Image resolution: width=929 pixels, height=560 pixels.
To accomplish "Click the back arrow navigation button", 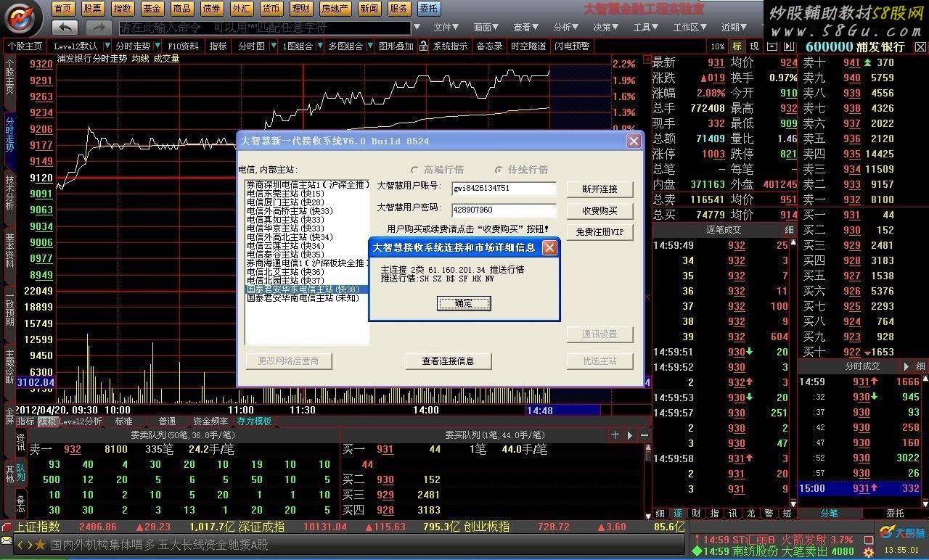I will (x=65, y=28).
